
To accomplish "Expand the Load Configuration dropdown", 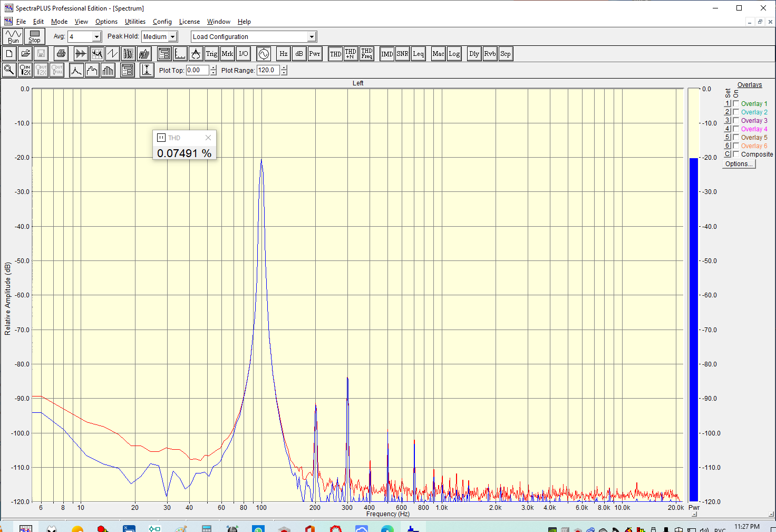I will tap(312, 37).
